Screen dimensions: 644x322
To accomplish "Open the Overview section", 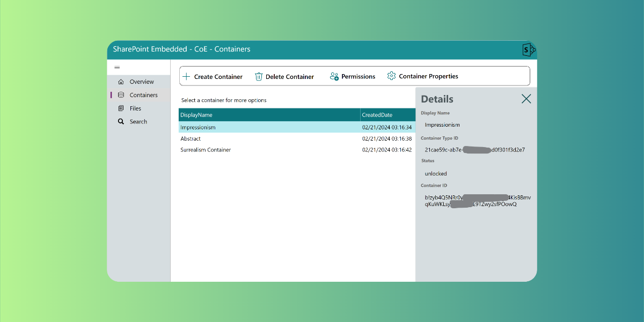I will (x=141, y=81).
